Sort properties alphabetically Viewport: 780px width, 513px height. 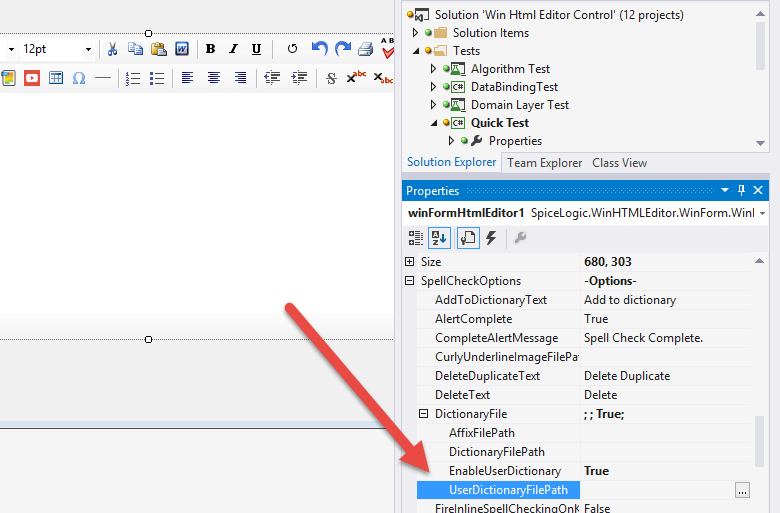tap(439, 238)
